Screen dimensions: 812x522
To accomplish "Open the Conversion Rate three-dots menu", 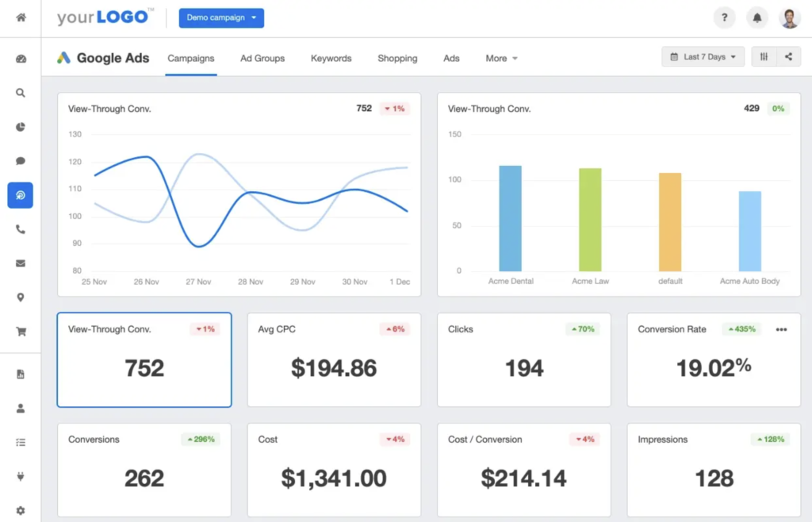I will 781,329.
